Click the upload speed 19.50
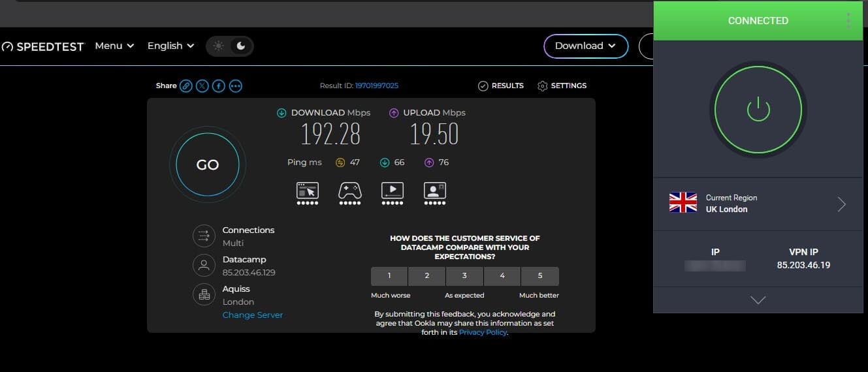Image resolution: width=868 pixels, height=372 pixels. [x=434, y=134]
